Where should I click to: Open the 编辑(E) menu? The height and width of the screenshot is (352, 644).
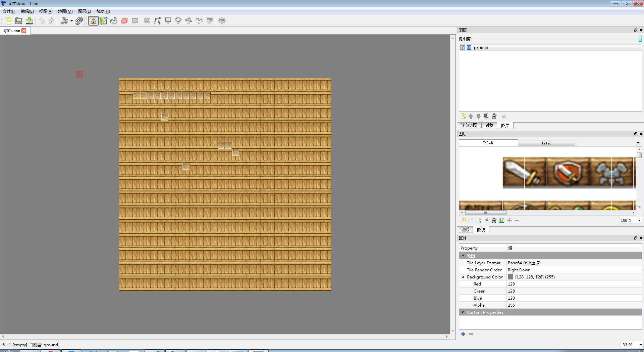tap(27, 11)
